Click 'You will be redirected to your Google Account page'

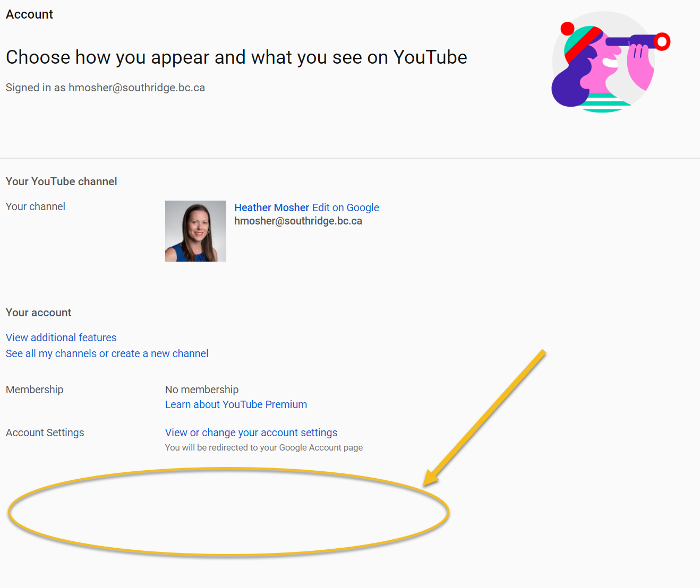(x=264, y=447)
